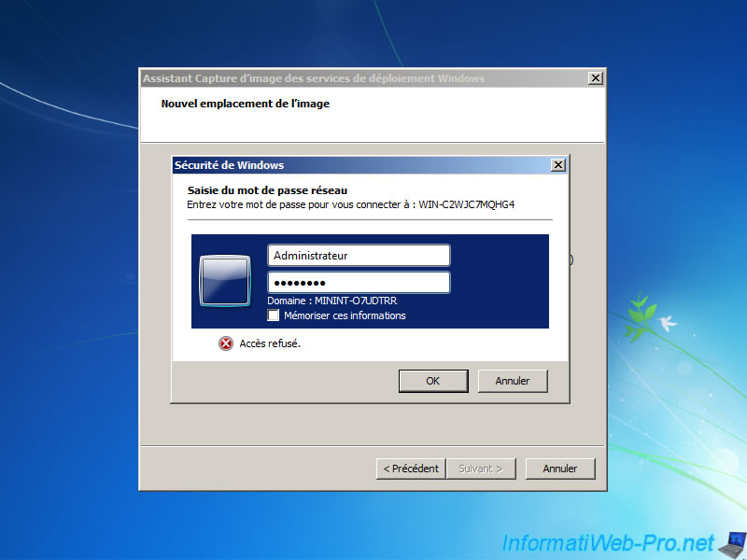This screenshot has width=747, height=560.
Task: Go back using the Précédent button
Action: (410, 469)
